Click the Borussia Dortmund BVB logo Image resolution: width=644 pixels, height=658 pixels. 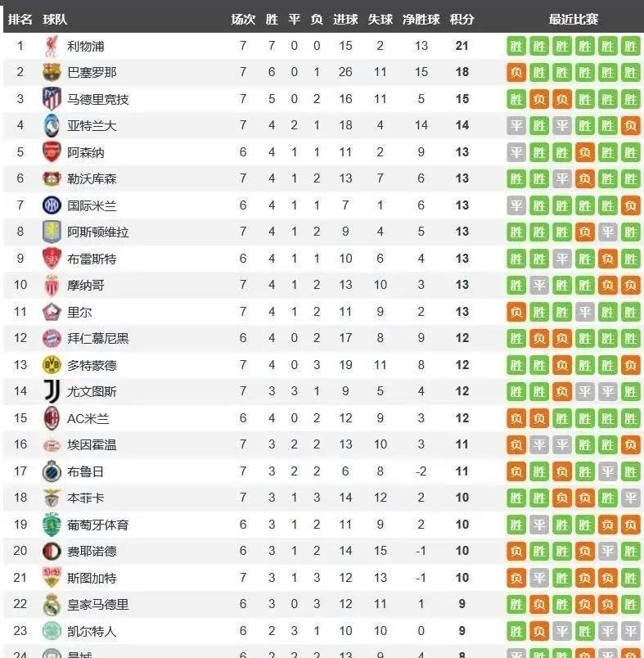[52, 365]
